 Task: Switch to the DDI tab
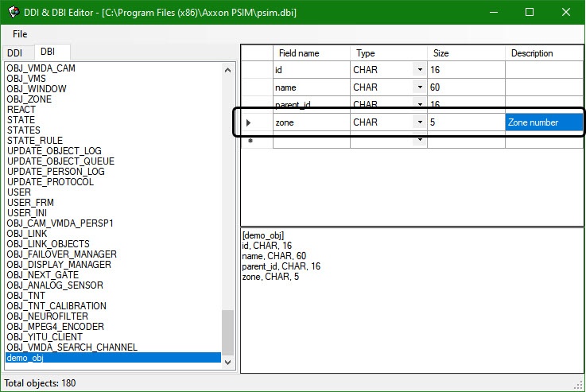click(15, 52)
